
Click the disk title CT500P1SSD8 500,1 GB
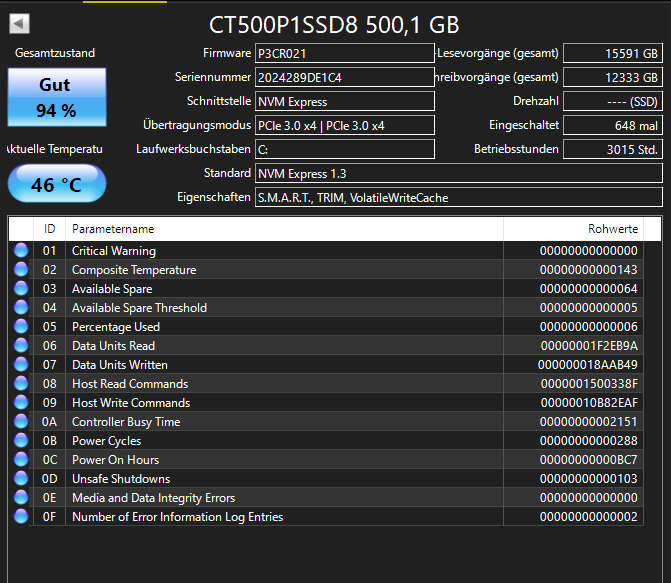(334, 25)
